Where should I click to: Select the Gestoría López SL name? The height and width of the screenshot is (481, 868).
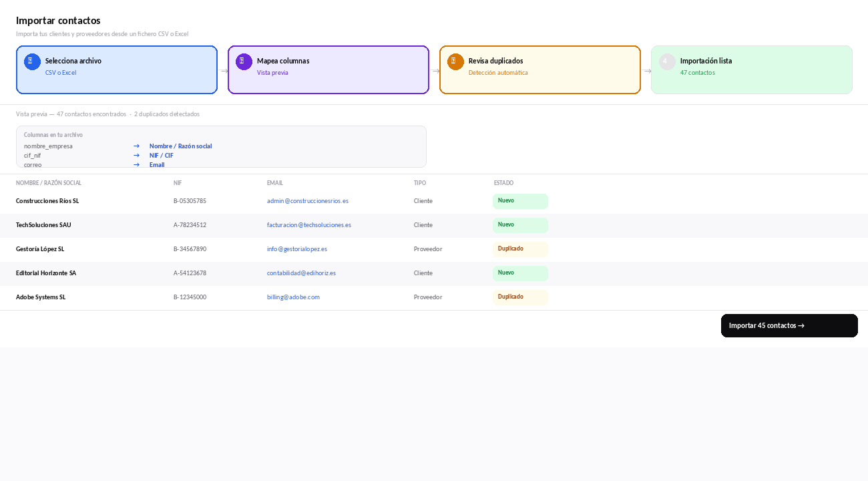40,249
